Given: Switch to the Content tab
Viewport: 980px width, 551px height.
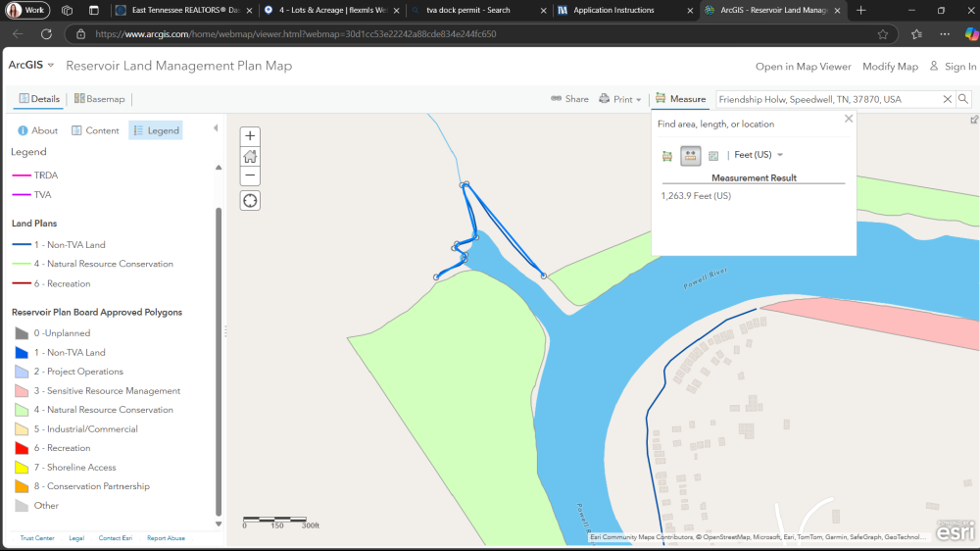Looking at the screenshot, I should 95,130.
